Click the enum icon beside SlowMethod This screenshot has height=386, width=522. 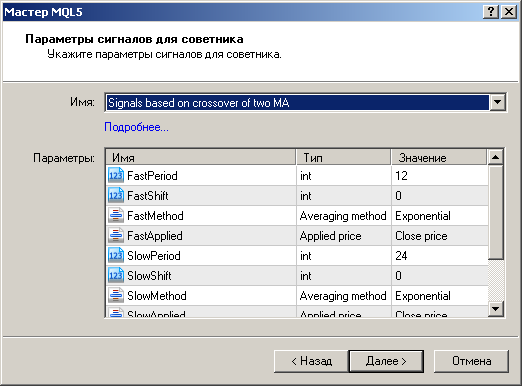[116, 295]
